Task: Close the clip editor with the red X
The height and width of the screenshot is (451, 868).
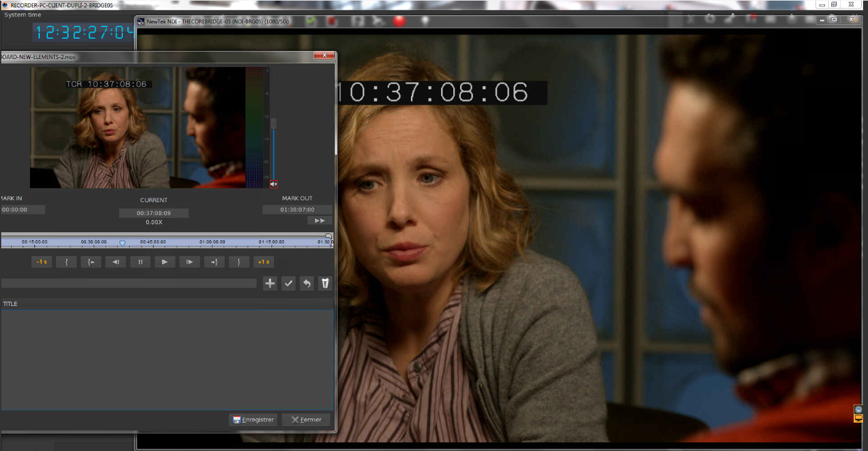Action: [x=324, y=56]
